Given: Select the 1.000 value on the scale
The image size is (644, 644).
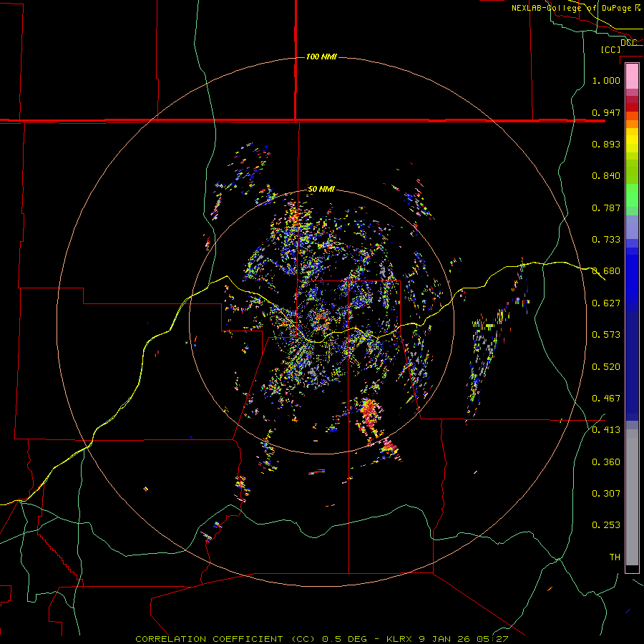Looking at the screenshot, I should coord(606,80).
